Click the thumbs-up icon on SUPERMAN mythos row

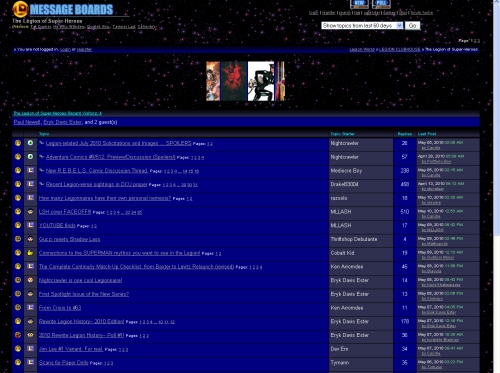30,253
